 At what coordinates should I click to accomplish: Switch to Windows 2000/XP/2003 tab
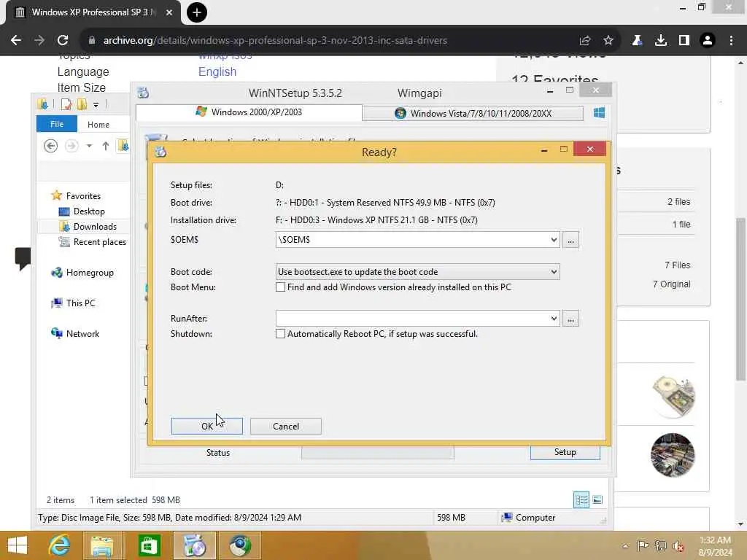pyautogui.click(x=249, y=112)
